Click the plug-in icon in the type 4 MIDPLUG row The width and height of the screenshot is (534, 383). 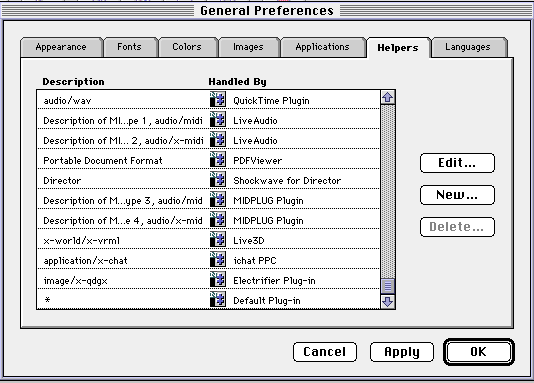point(218,220)
